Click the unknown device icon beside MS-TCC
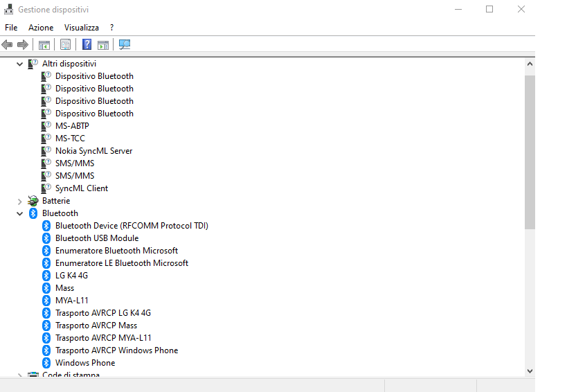This screenshot has height=392, width=567. click(x=46, y=138)
